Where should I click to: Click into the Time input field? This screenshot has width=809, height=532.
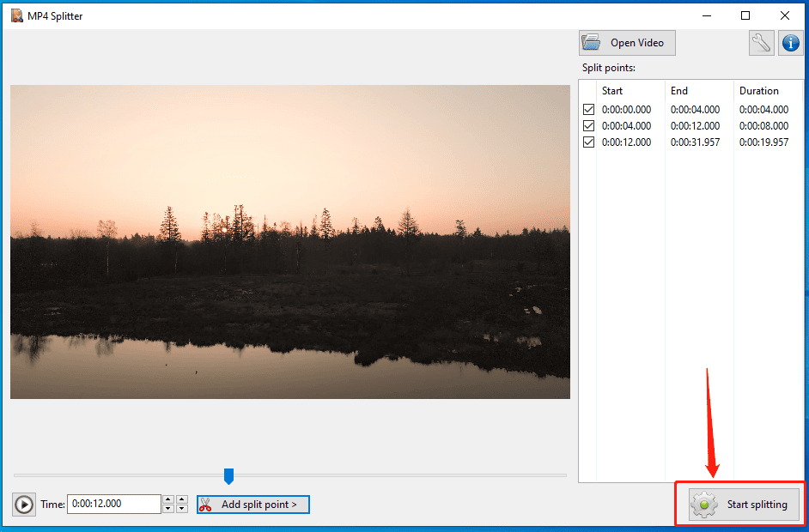click(x=114, y=504)
